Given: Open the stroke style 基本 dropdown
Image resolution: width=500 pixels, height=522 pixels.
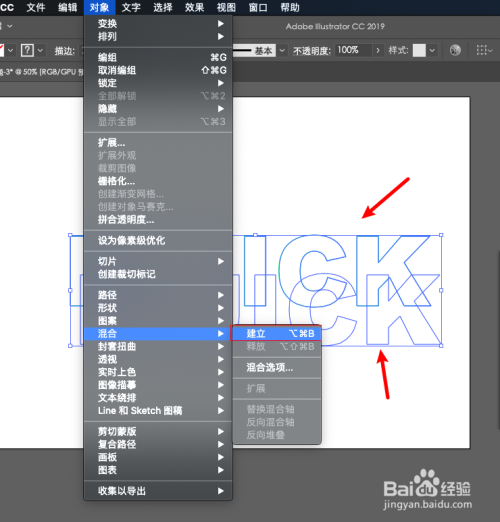Looking at the screenshot, I should point(282,51).
